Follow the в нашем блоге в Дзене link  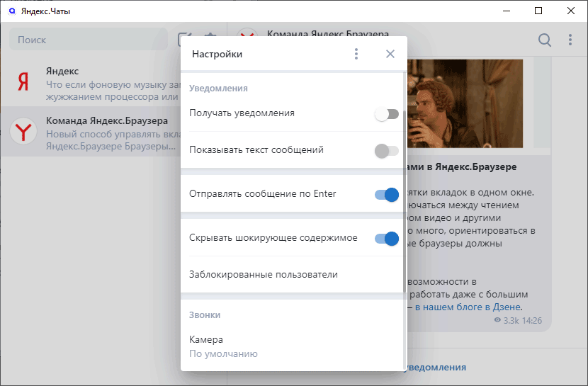(x=468, y=307)
